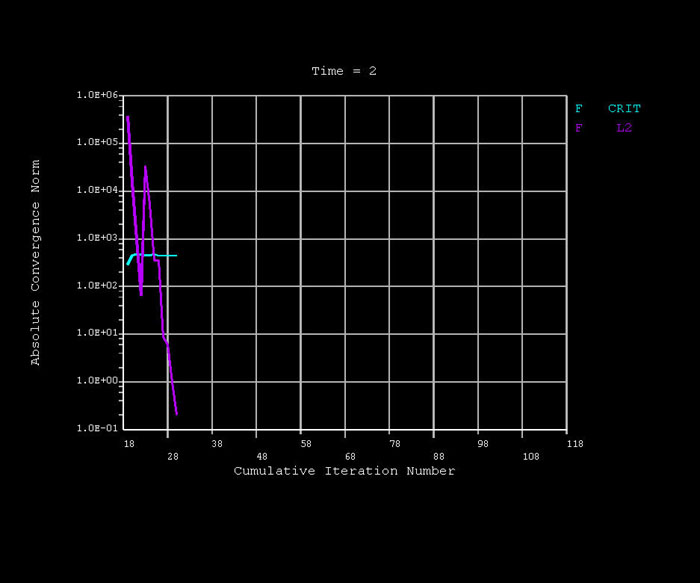Select the 'F CRIT' legend entry
700x583 pixels.
coord(608,108)
